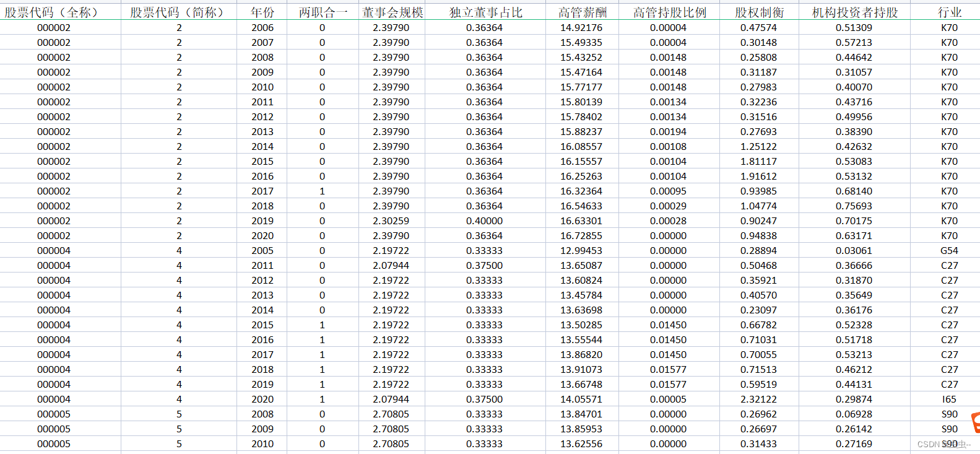
Task: Click the cell containing 0.66782
Action: 759,325
